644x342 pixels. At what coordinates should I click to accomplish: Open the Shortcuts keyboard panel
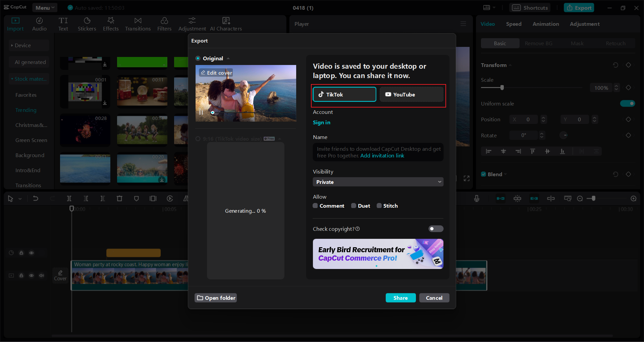530,8
